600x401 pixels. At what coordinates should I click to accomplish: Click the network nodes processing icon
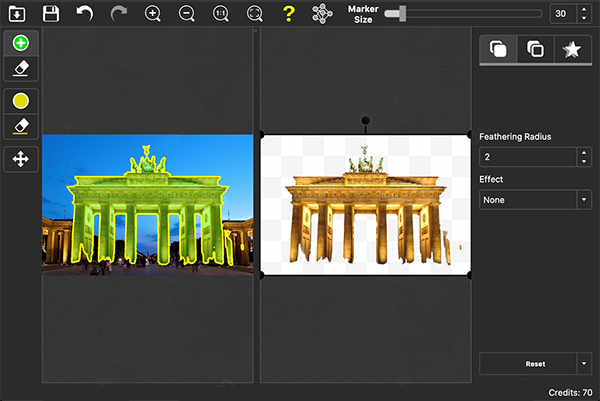click(322, 14)
